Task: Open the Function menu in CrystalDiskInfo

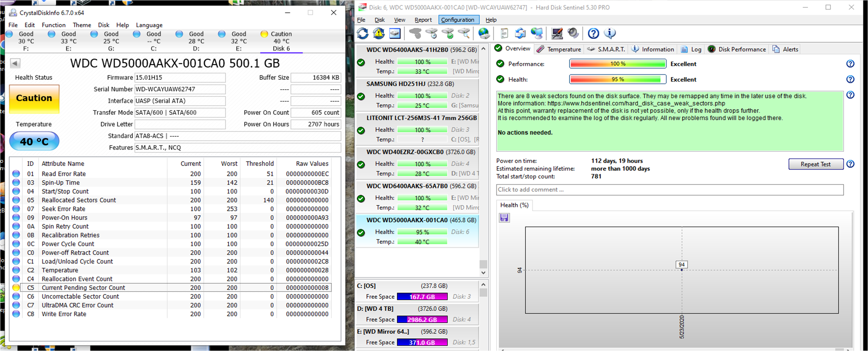Action: pyautogui.click(x=54, y=25)
